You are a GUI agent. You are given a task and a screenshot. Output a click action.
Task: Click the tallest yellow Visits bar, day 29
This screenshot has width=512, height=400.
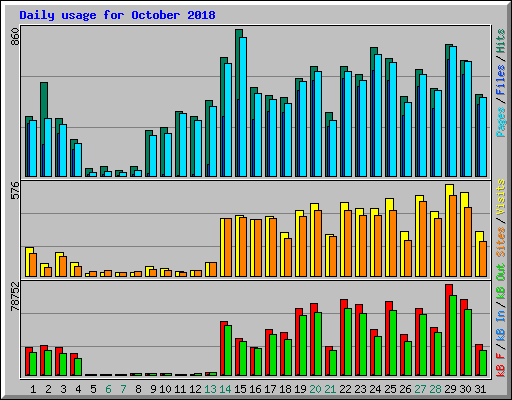[x=448, y=230]
